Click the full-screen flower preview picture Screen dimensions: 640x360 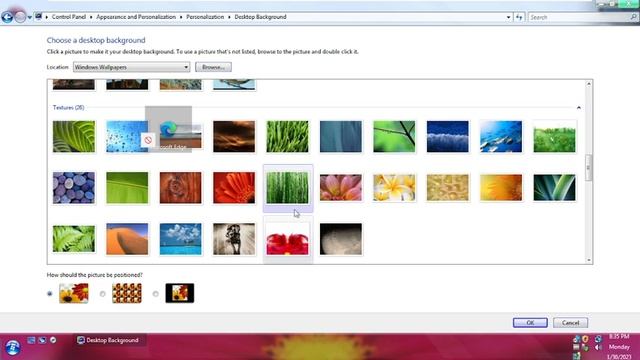coord(73,293)
